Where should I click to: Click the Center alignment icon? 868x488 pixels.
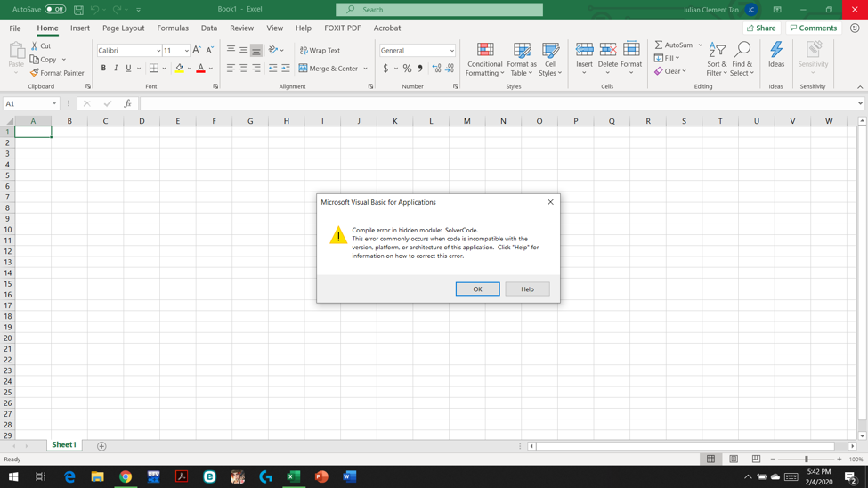click(243, 69)
